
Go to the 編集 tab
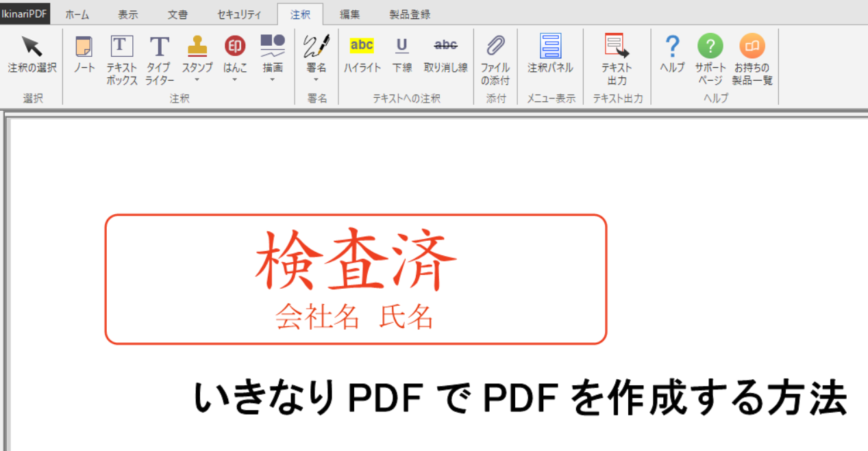pos(350,14)
